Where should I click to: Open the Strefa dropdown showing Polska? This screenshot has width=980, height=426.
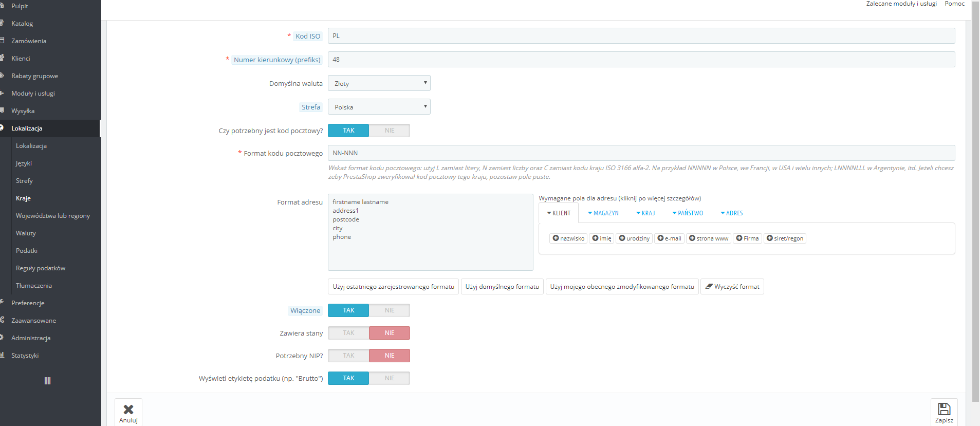point(379,107)
